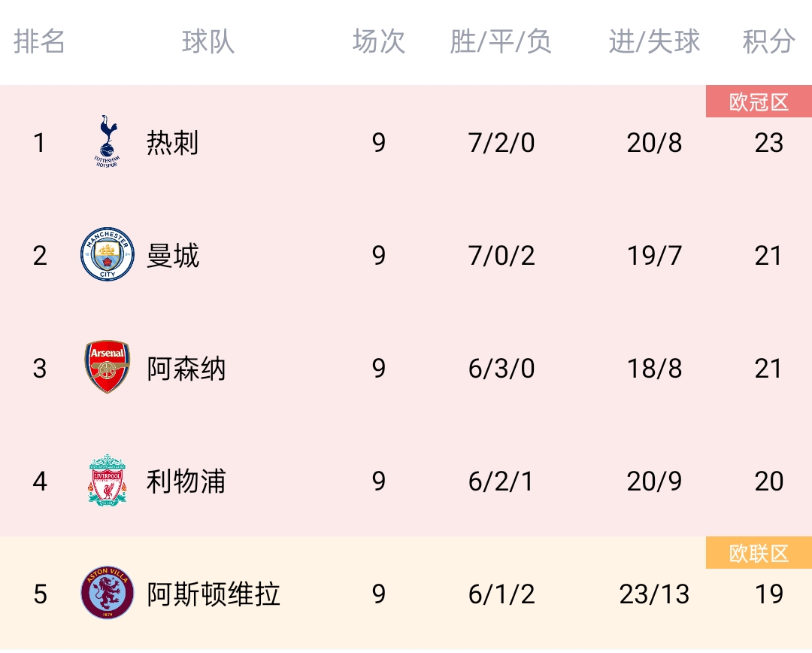Sort table by 场次 header

point(378,41)
